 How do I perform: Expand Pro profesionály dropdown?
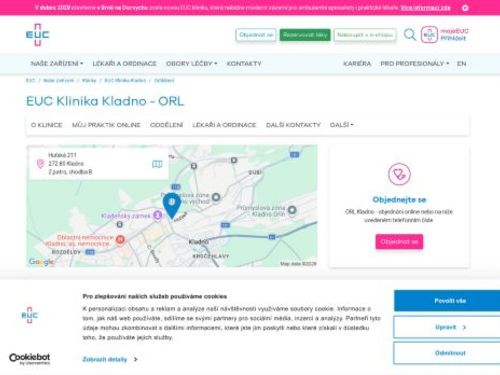coord(415,63)
